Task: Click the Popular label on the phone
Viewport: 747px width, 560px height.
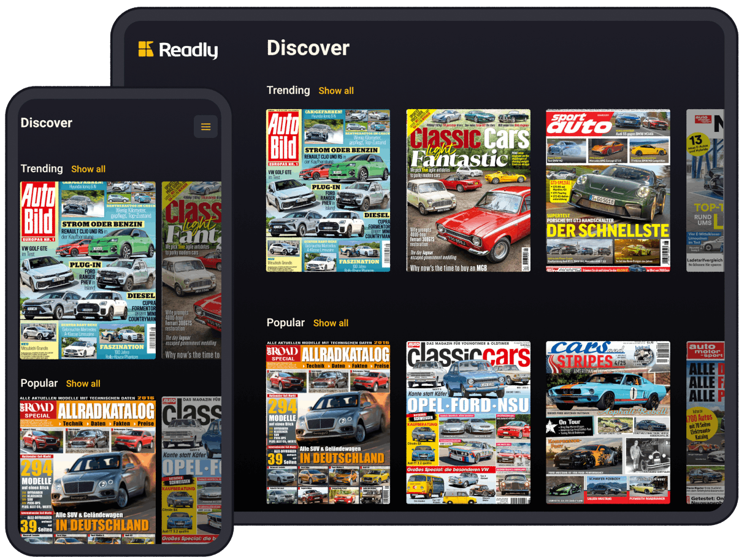Action: 39,383
